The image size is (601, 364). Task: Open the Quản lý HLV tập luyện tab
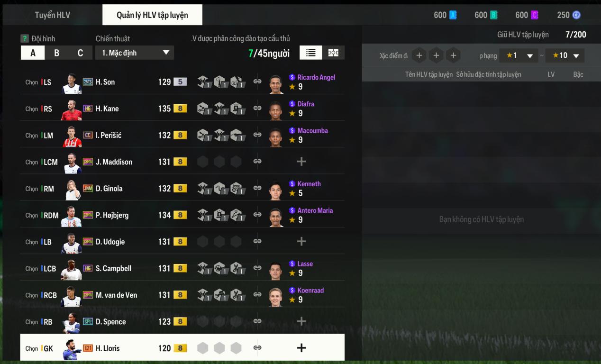152,15
